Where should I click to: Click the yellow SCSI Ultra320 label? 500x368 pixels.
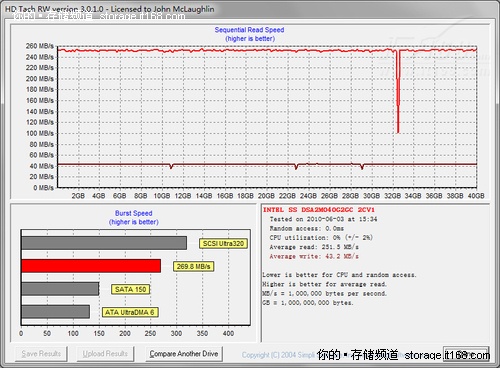(223, 244)
